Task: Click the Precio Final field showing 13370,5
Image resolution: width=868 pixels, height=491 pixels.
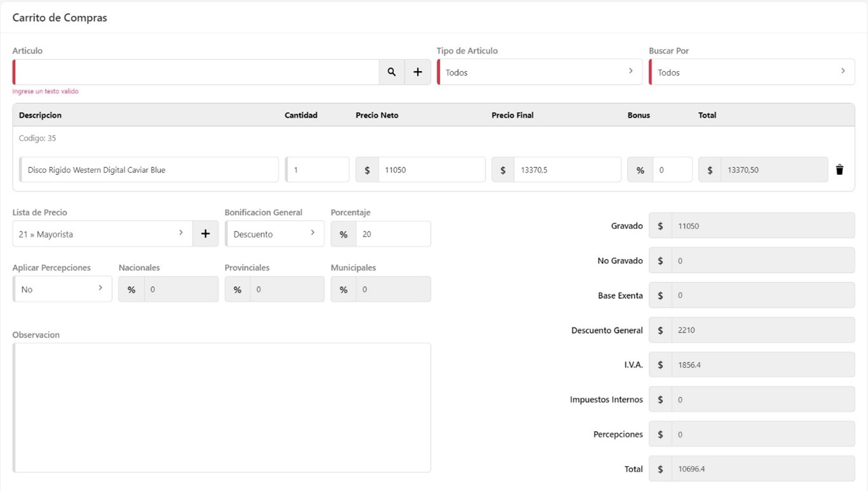Action: (x=566, y=170)
